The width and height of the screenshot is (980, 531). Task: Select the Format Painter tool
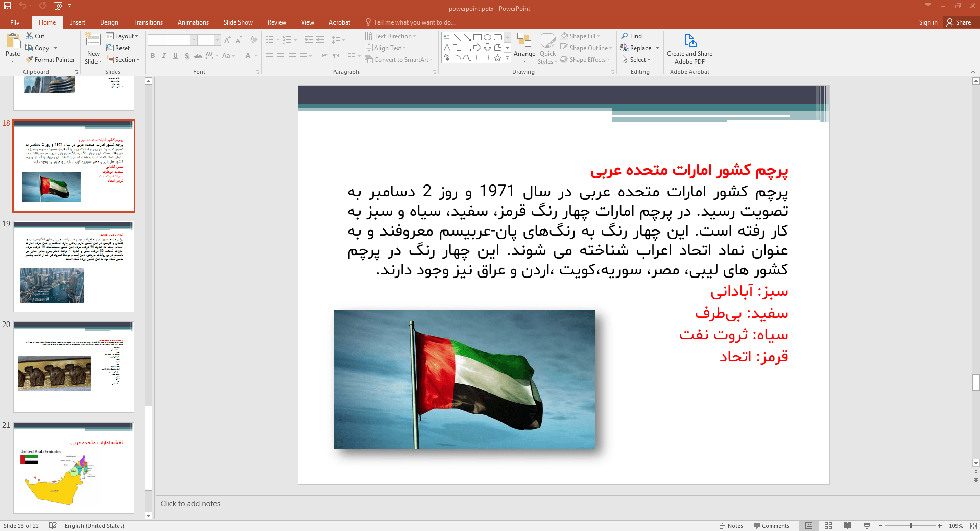pos(50,60)
